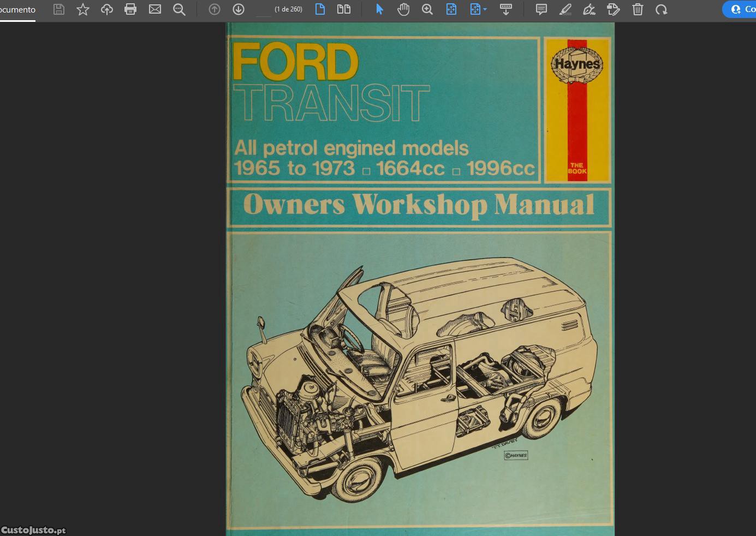Click the page number input field
756x536 pixels.
(264, 10)
